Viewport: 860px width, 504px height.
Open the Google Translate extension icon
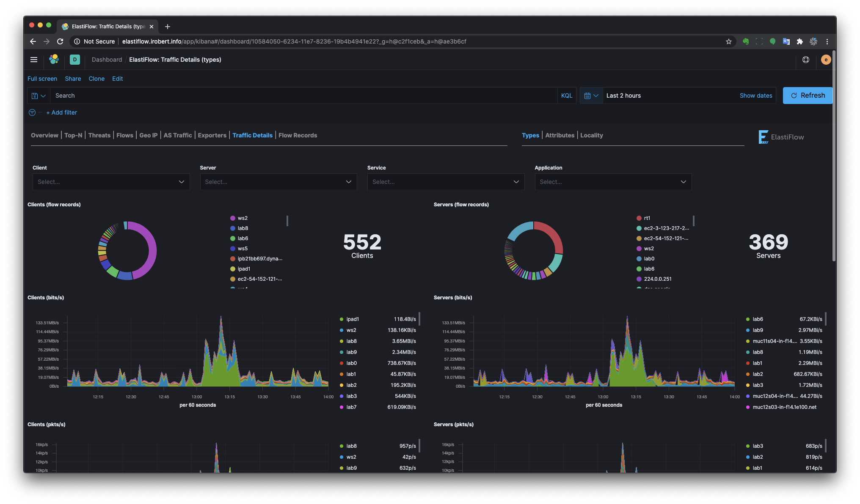click(786, 41)
